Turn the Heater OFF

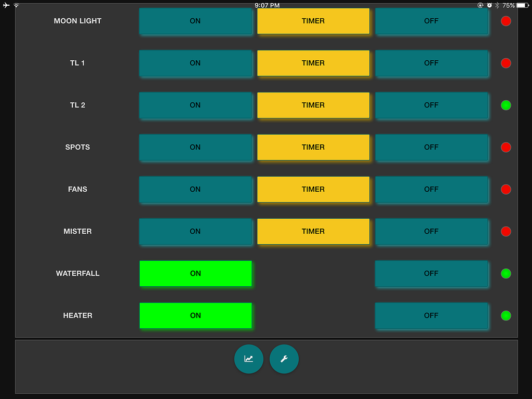pos(431,315)
